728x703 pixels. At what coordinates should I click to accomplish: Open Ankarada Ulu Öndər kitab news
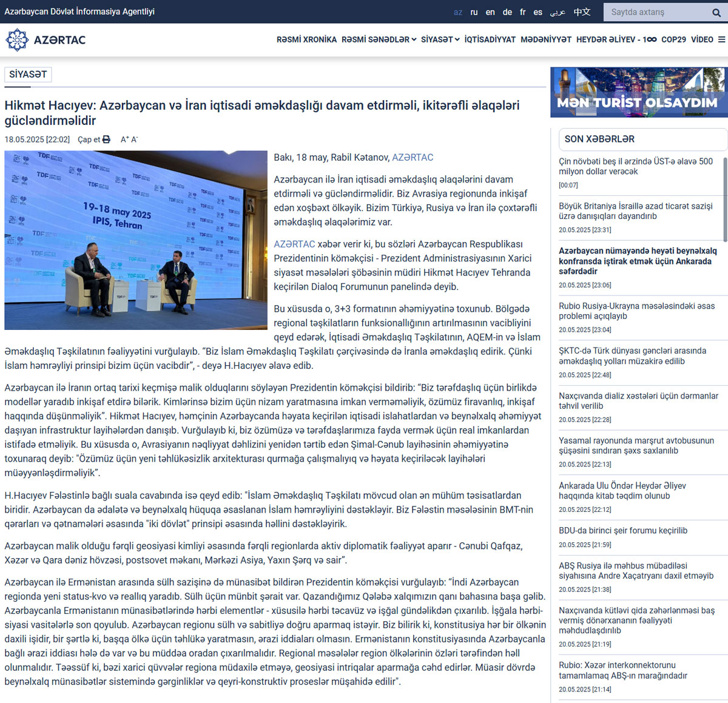(x=622, y=491)
